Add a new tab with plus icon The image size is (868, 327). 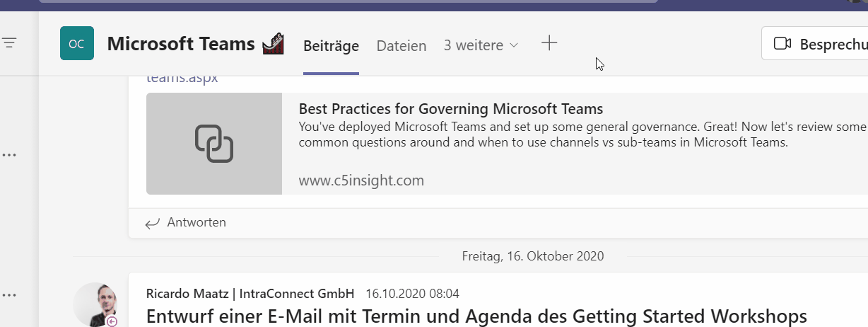coord(549,44)
